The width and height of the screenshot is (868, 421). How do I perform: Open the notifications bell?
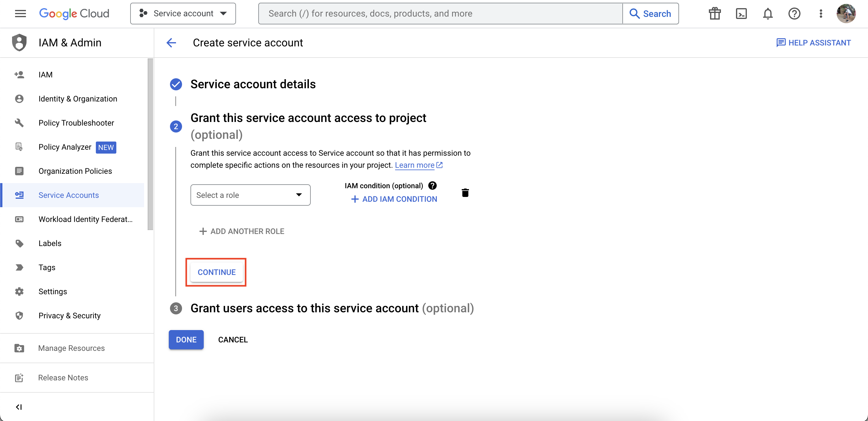[768, 14]
